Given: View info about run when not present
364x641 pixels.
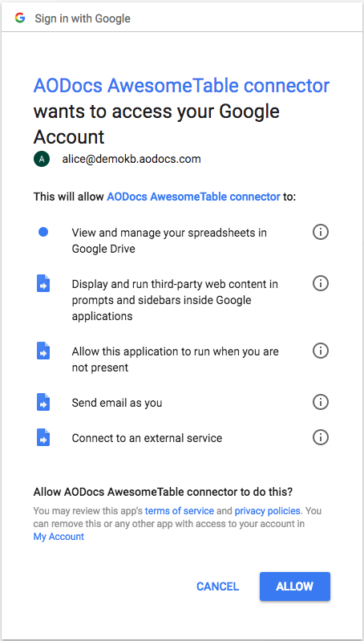Looking at the screenshot, I should 320,351.
